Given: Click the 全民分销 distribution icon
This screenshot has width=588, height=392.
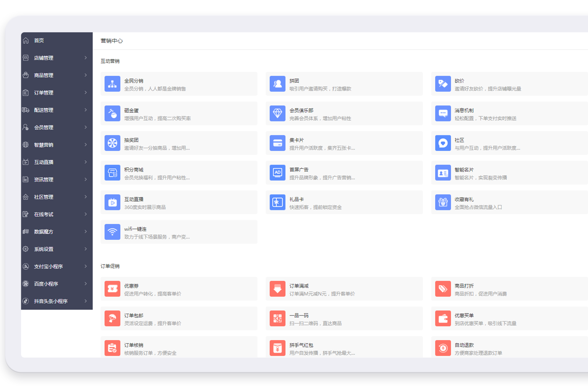Looking at the screenshot, I should [112, 84].
